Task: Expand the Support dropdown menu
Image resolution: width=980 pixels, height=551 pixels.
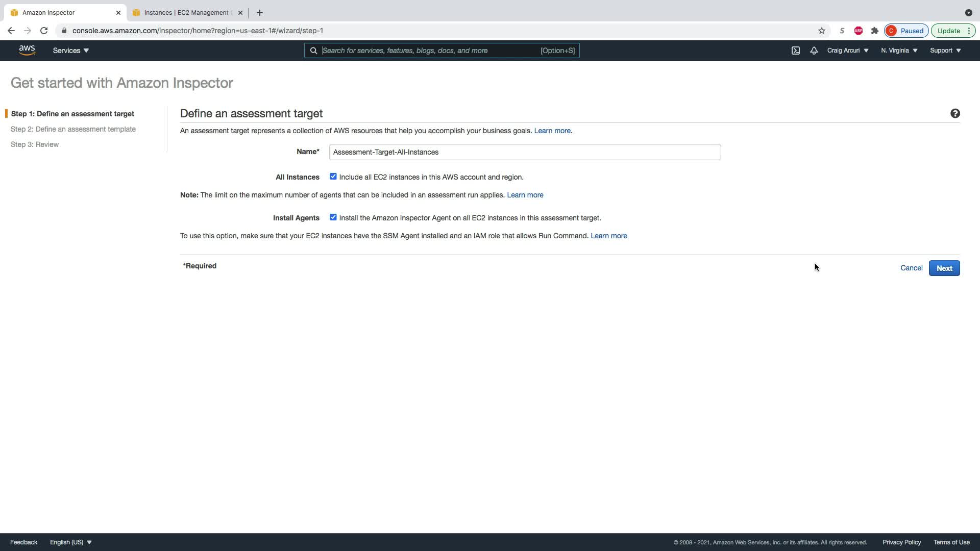Action: (x=945, y=51)
